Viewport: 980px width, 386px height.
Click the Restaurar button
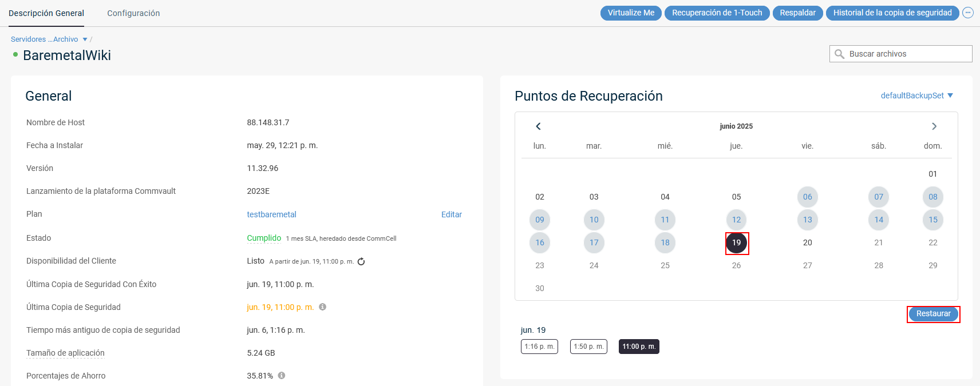[x=933, y=314]
